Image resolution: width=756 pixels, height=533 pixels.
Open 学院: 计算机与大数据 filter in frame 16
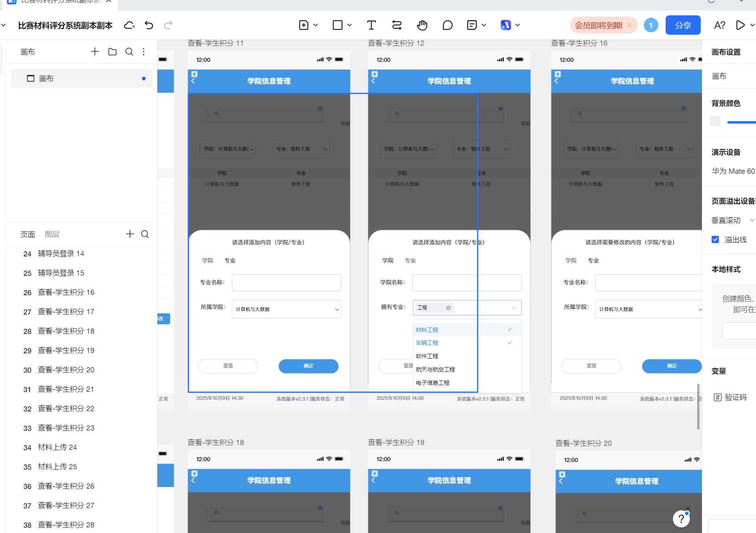click(591, 149)
